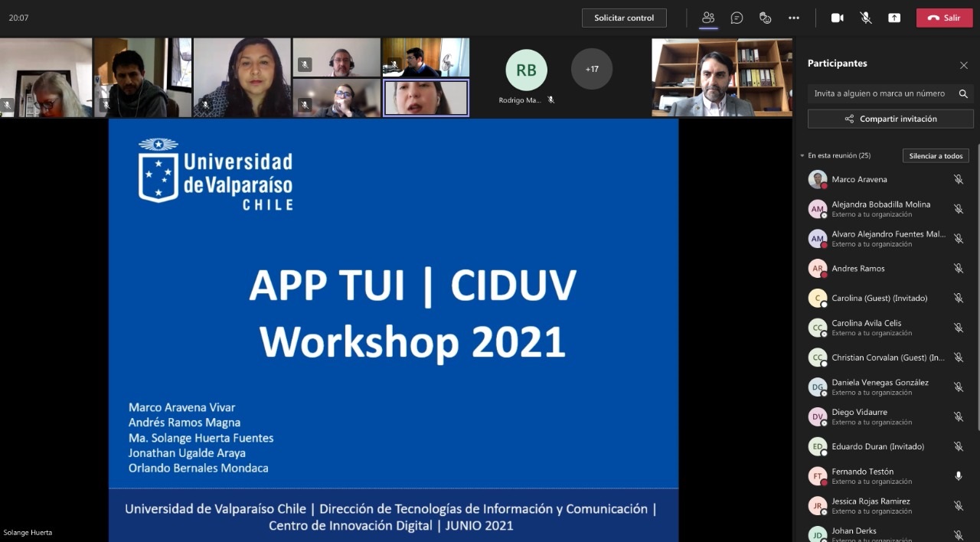Click the blonde woman with glasses video
This screenshot has width=980, height=542.
click(46, 77)
